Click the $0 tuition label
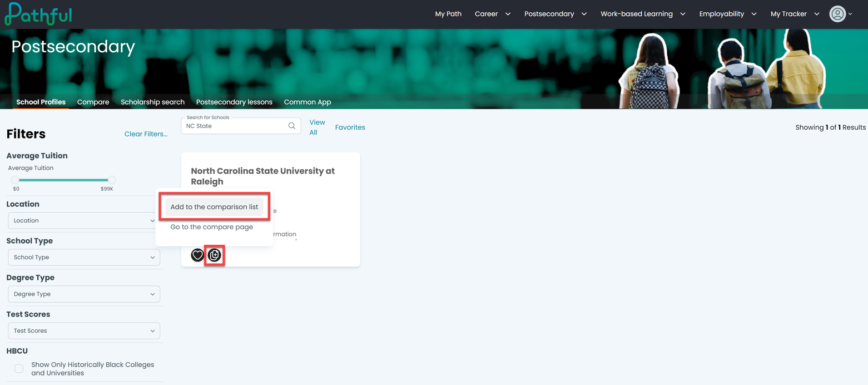 (16, 189)
